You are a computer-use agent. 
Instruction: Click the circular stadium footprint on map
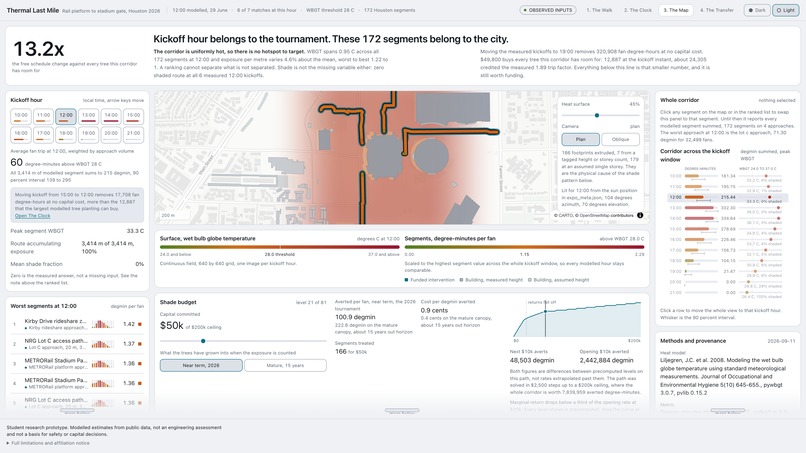[431, 155]
